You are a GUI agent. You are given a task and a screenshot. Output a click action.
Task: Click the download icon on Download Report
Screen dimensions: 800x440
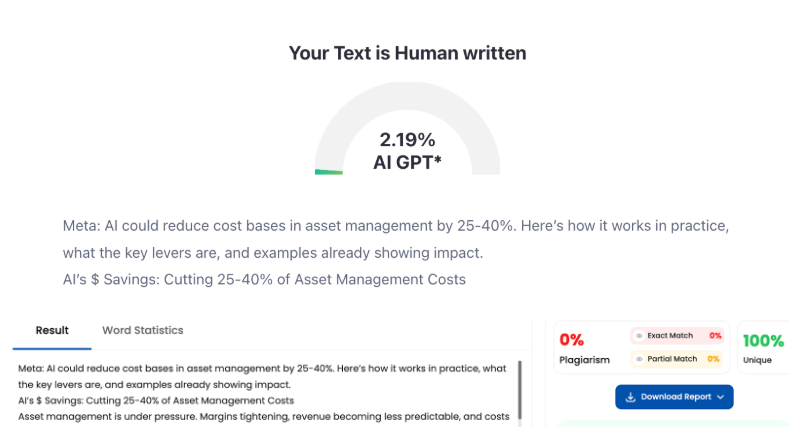[x=630, y=397]
